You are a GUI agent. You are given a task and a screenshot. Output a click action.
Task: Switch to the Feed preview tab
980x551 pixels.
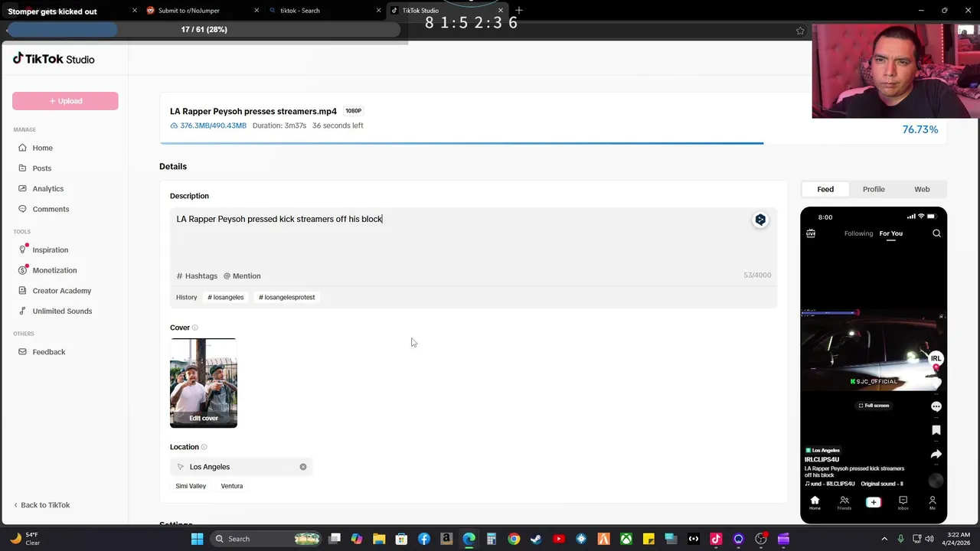click(825, 189)
